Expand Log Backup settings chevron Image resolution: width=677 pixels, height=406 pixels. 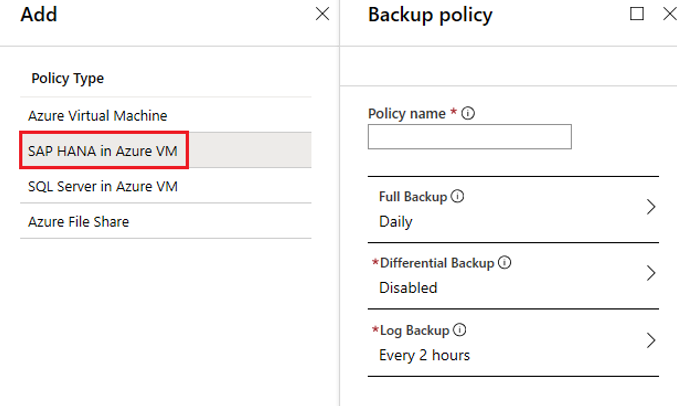[651, 340]
